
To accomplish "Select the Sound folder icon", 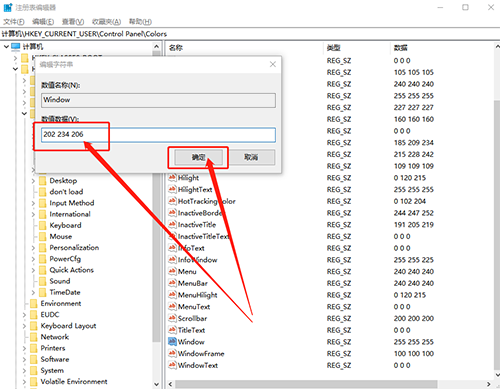I will tap(43, 281).
